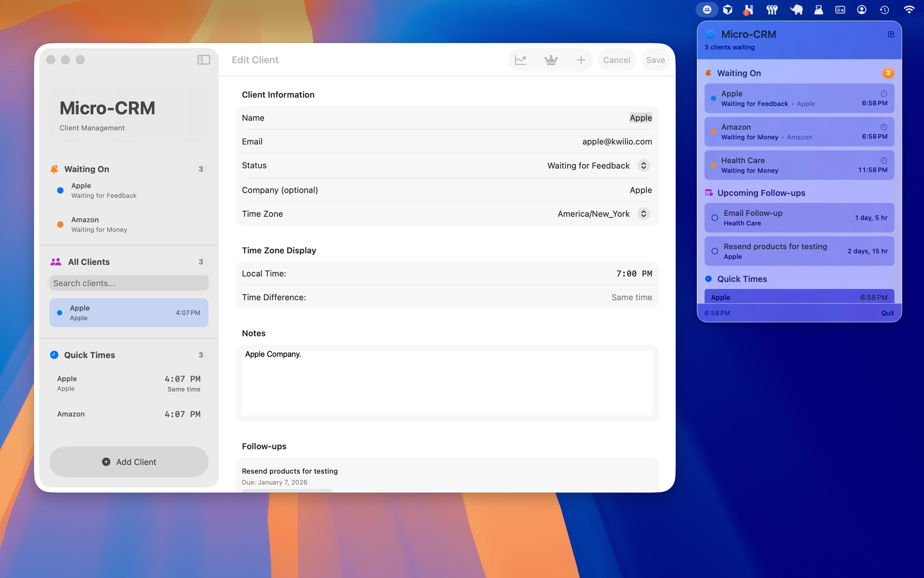The height and width of the screenshot is (578, 924).
Task: Click the keyboard input icon in menu bar
Action: (x=840, y=10)
